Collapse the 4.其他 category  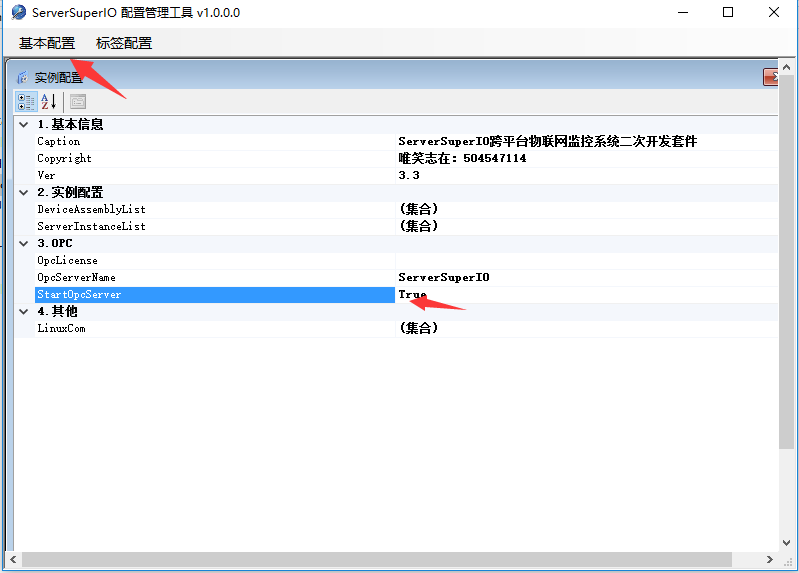pos(23,311)
